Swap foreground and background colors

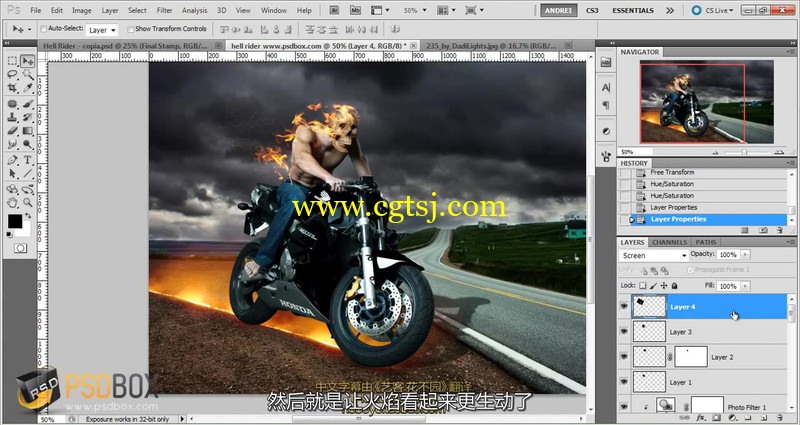28,216
